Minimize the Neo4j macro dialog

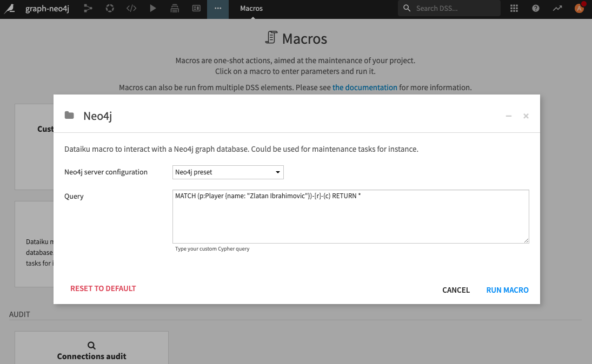click(509, 116)
